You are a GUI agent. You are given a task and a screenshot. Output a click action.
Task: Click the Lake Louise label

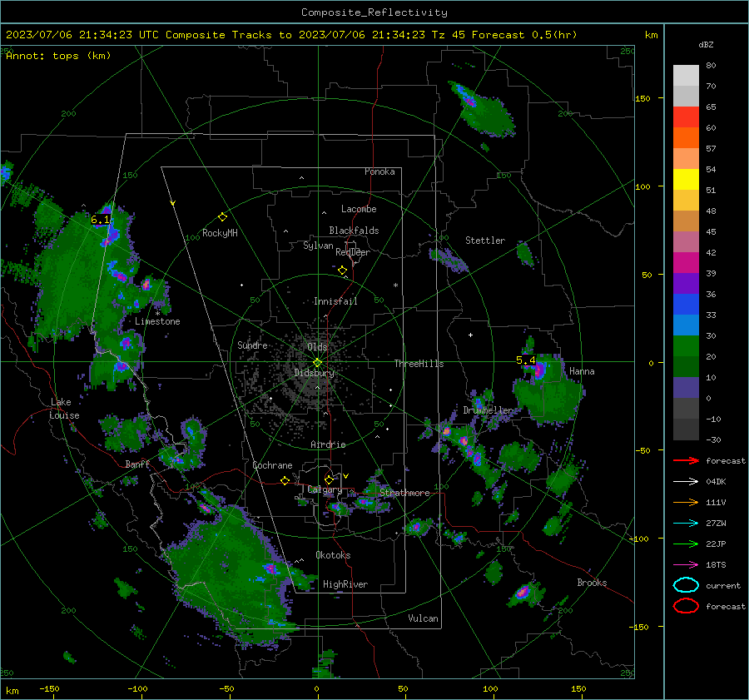pos(65,409)
